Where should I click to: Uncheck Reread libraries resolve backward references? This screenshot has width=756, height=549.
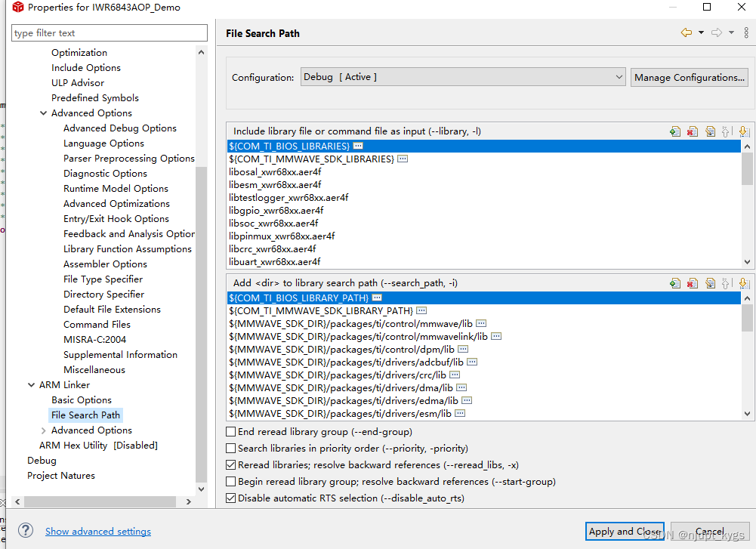point(231,464)
